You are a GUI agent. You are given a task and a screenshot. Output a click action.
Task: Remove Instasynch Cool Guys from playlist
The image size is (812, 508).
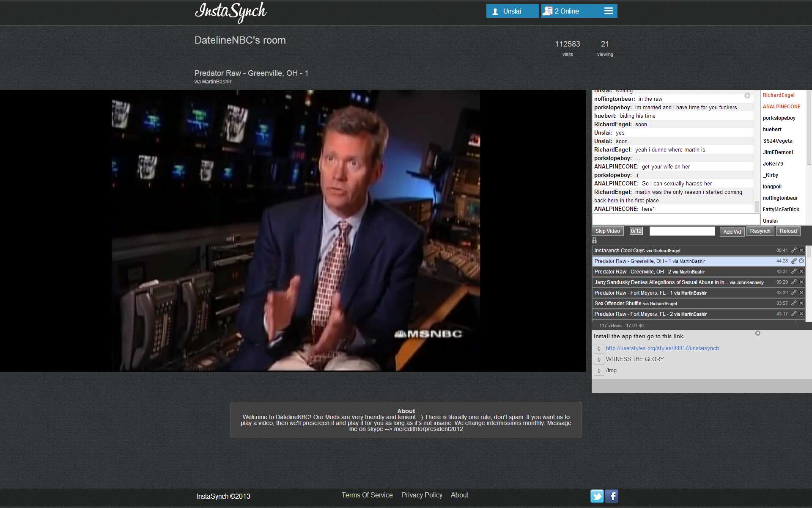[x=801, y=250]
